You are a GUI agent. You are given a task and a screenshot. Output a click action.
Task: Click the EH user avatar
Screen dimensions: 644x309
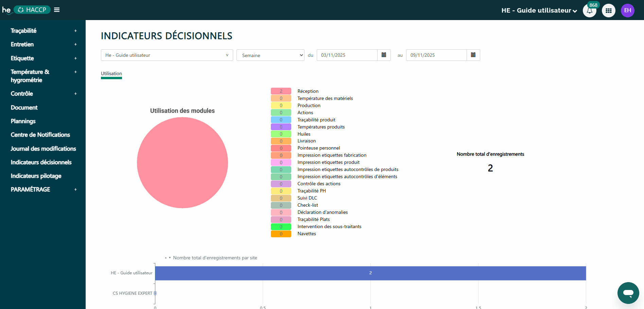pos(628,11)
